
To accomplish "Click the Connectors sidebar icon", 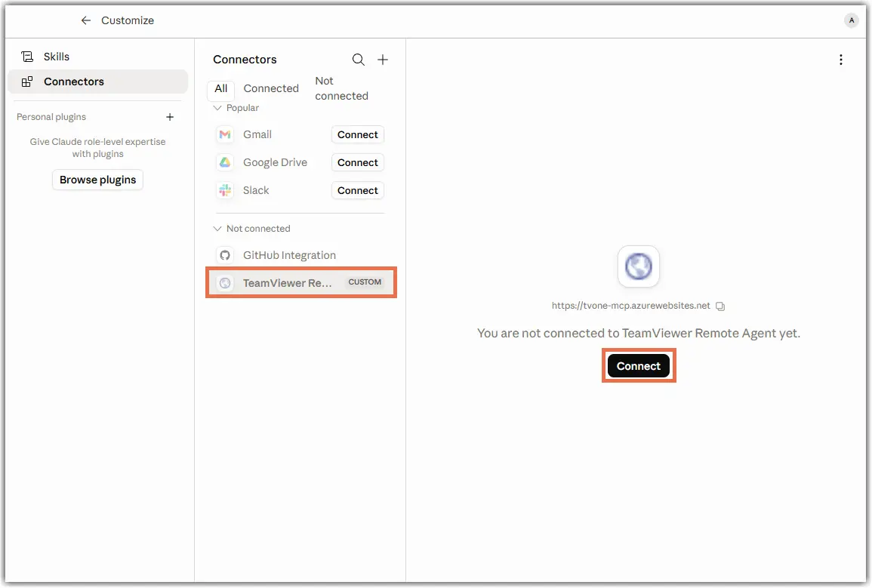I will point(27,82).
